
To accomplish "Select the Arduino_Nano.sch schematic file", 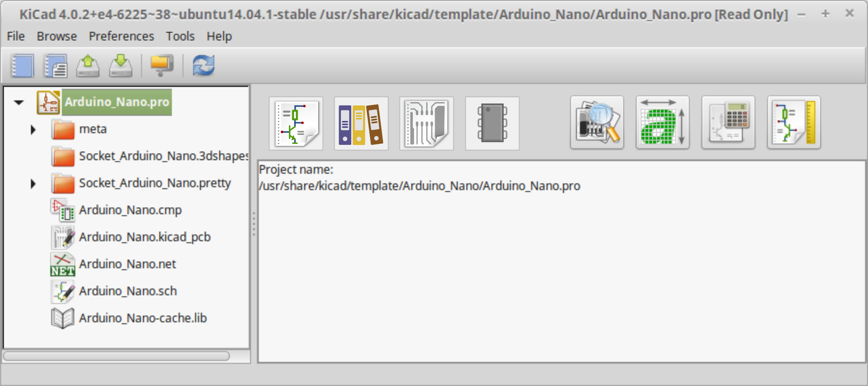I will coord(128,291).
